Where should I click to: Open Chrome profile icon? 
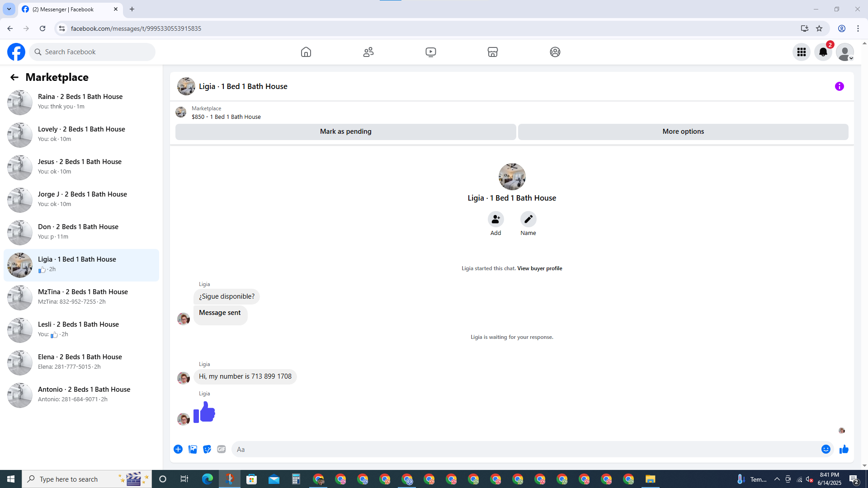coord(842,28)
